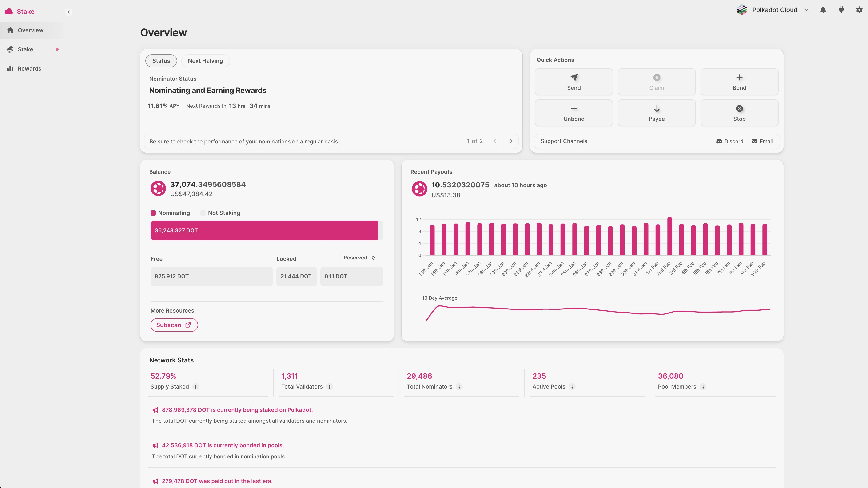
Task: Click the Unbond minus action
Action: click(x=573, y=113)
